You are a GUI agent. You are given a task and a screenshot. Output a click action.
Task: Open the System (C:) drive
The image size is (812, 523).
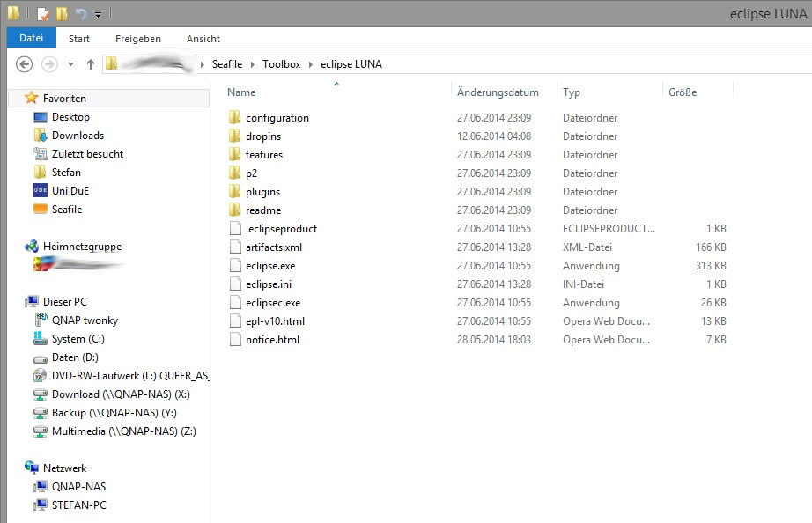tap(78, 339)
